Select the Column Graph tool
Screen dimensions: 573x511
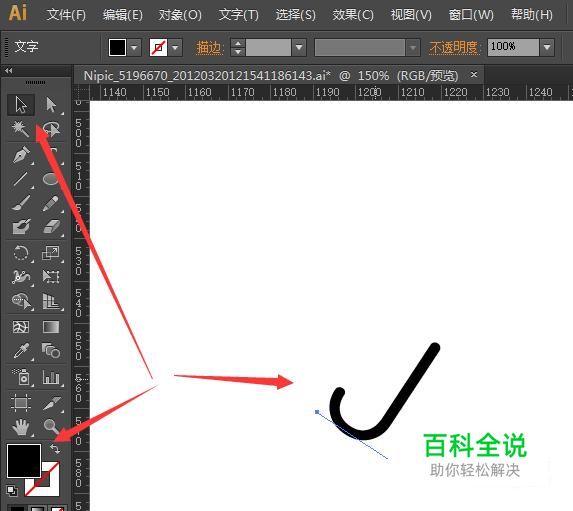pos(51,376)
